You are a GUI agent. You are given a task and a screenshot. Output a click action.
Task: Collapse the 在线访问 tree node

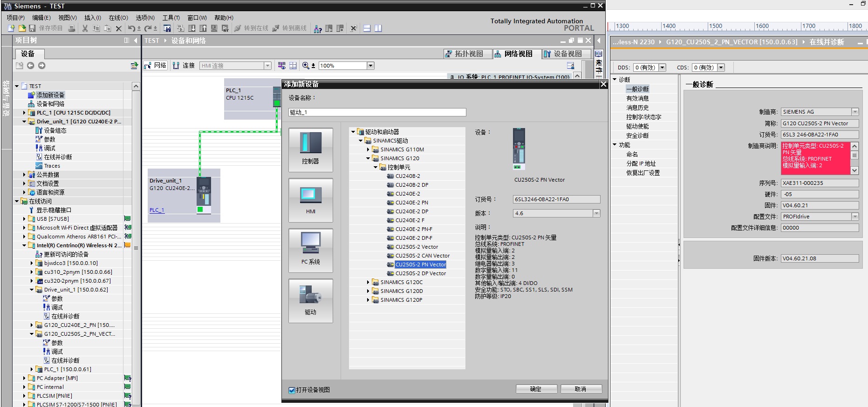click(17, 201)
